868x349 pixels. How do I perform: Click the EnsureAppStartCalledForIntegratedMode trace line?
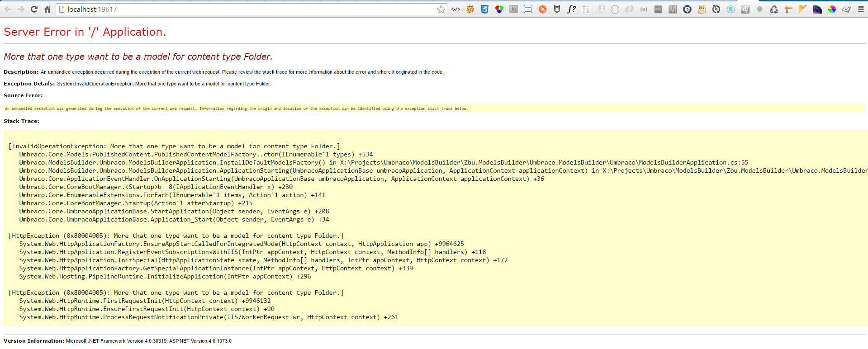(x=242, y=244)
